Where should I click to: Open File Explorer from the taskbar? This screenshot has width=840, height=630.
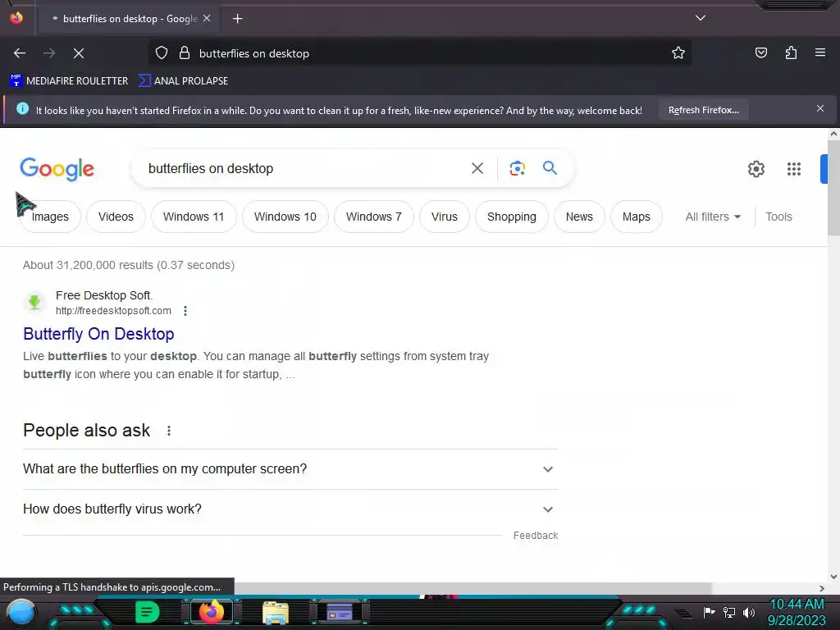click(x=276, y=613)
